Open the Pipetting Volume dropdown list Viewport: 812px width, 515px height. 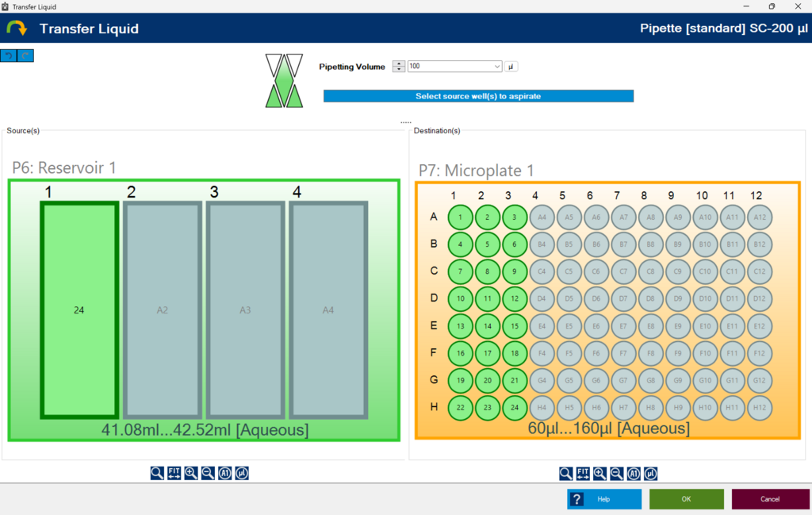click(x=497, y=67)
